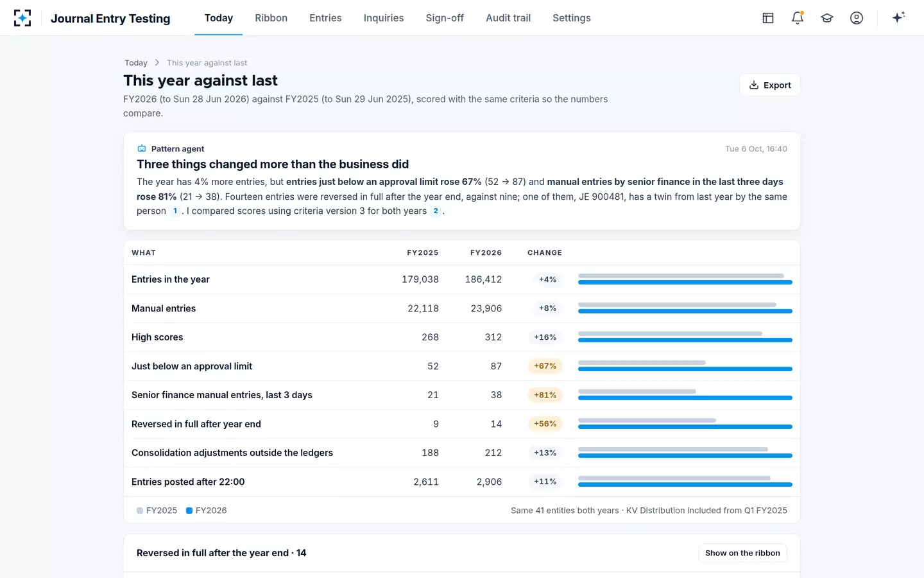
Task: Select the Inquiries tab
Action: [x=384, y=18]
